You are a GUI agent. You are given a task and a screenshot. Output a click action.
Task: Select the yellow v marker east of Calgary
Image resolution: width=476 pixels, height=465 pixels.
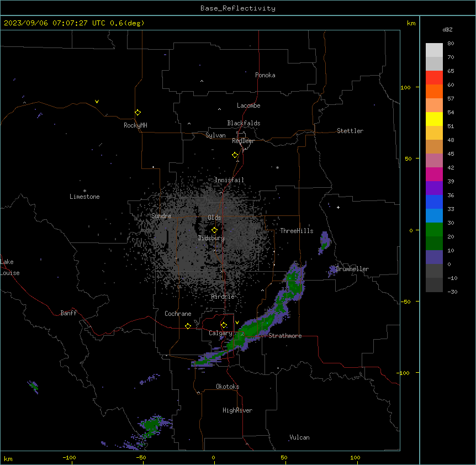pos(237,323)
